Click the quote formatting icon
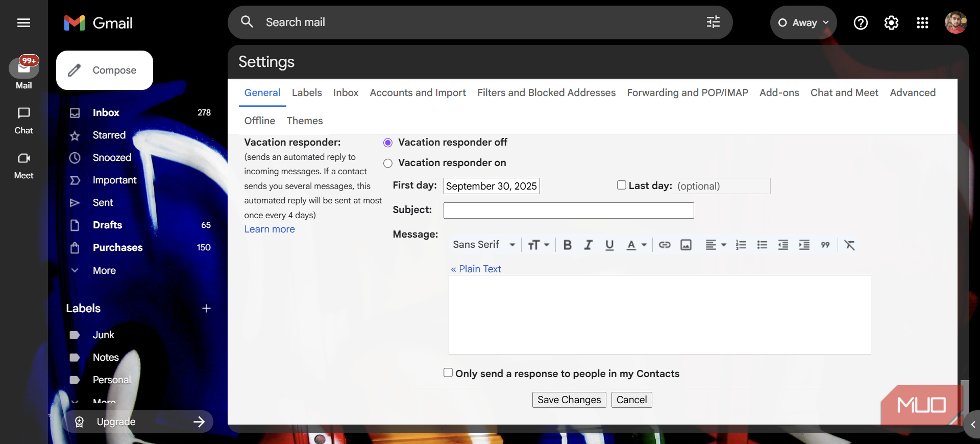Viewport: 980px width, 444px height. (825, 245)
